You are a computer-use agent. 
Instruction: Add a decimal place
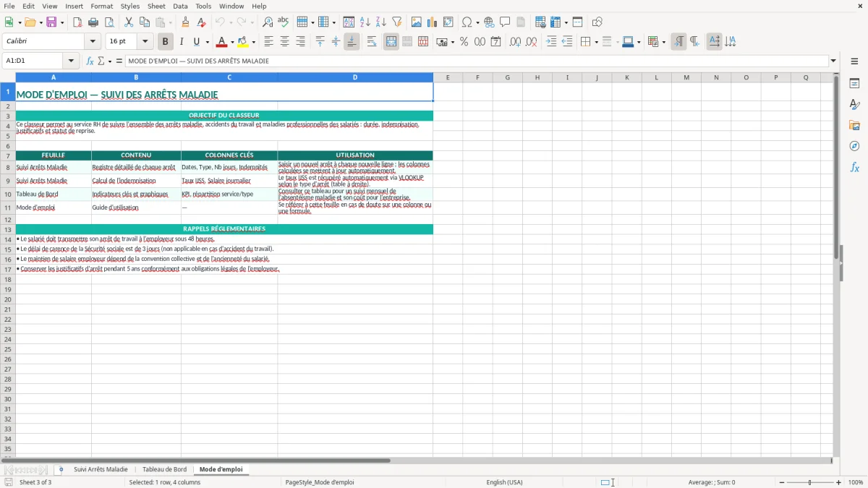tap(516, 42)
